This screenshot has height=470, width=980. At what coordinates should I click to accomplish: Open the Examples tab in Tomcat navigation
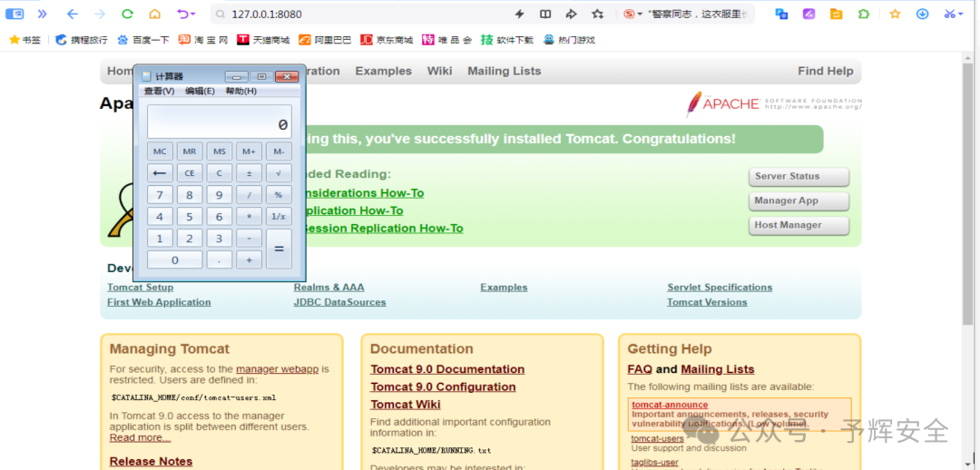[x=383, y=72]
